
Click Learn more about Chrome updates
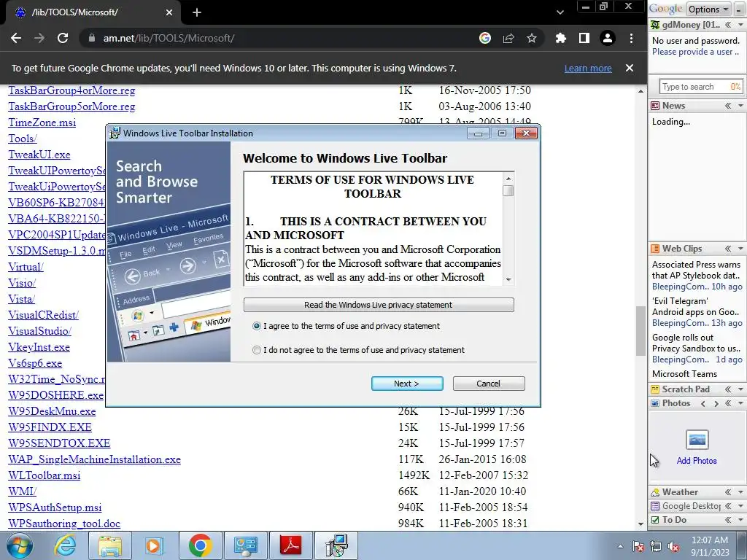click(x=588, y=68)
